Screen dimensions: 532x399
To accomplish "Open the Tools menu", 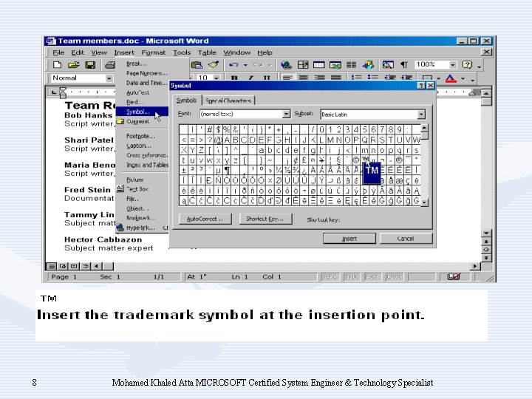I will [182, 52].
